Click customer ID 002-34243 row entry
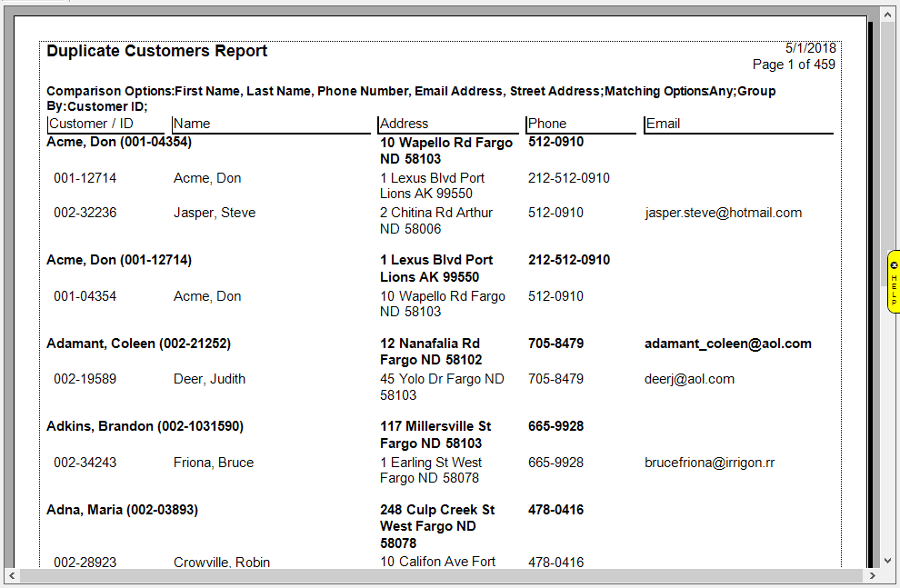Image resolution: width=900 pixels, height=588 pixels. coord(85,463)
